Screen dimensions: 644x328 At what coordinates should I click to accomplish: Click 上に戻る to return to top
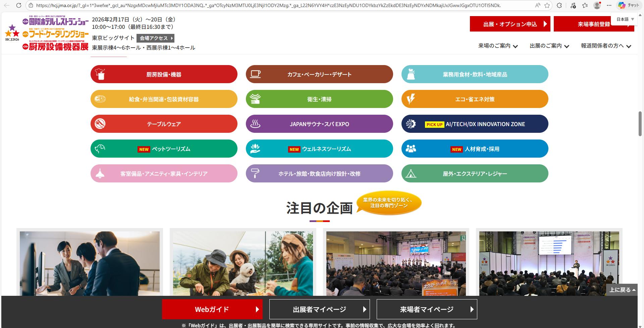click(x=622, y=290)
